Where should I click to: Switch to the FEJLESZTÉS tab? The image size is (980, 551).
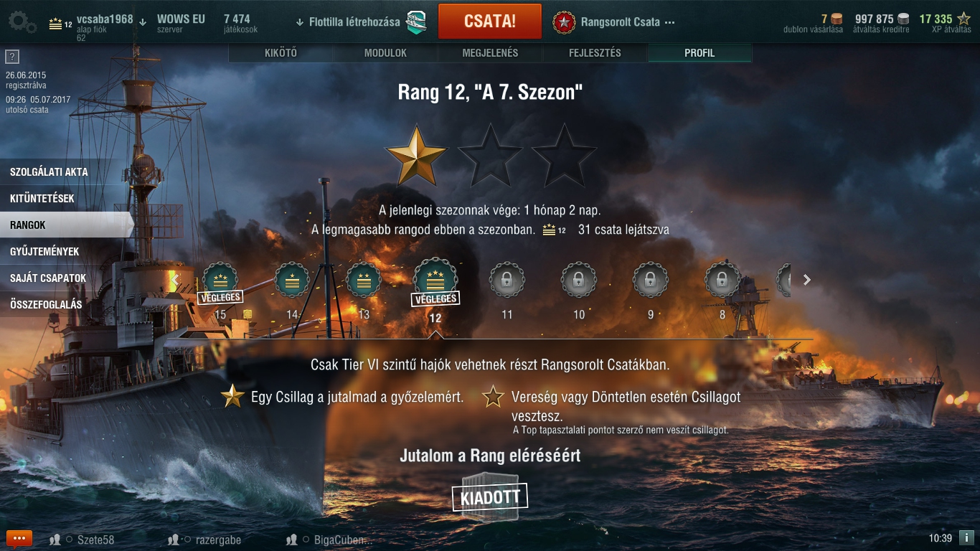click(x=595, y=53)
